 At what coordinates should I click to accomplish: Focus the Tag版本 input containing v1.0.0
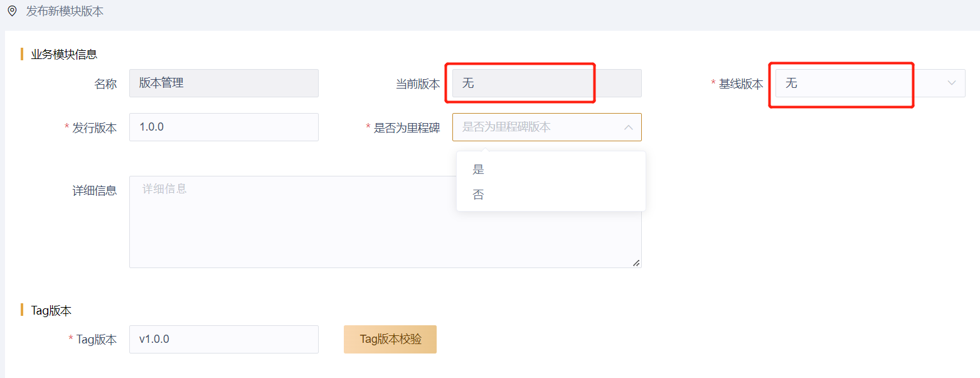click(x=223, y=339)
